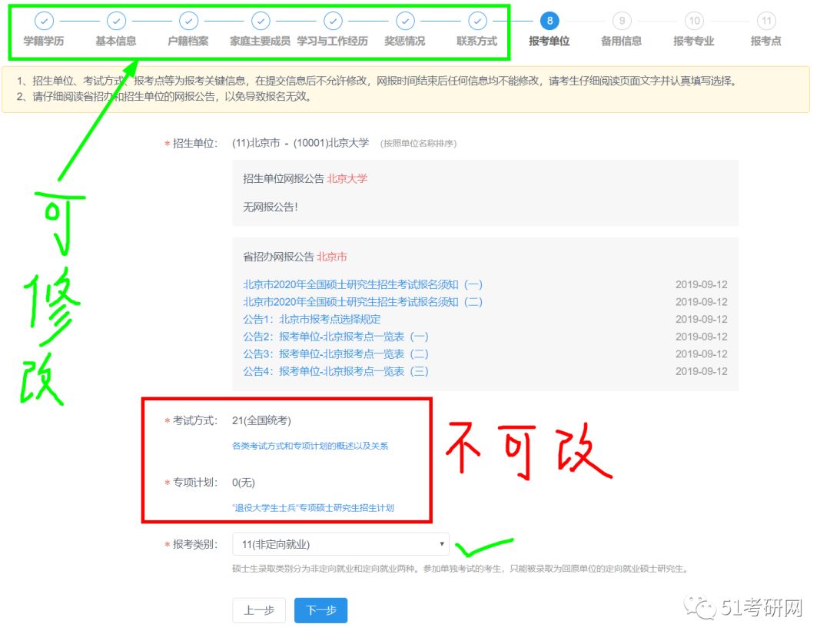830x644 pixels.
Task: Open 各类考试方式和专项计划的概述以及关系 link
Action: click(x=310, y=446)
